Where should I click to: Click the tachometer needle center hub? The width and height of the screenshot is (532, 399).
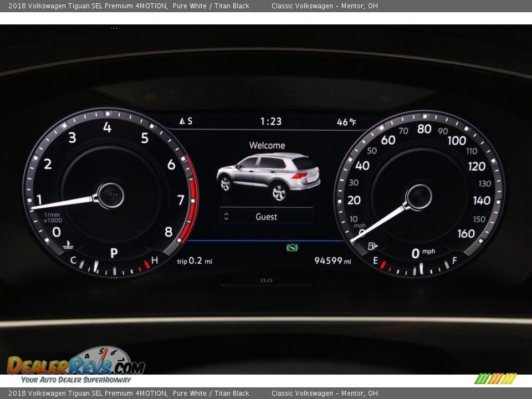tap(110, 196)
